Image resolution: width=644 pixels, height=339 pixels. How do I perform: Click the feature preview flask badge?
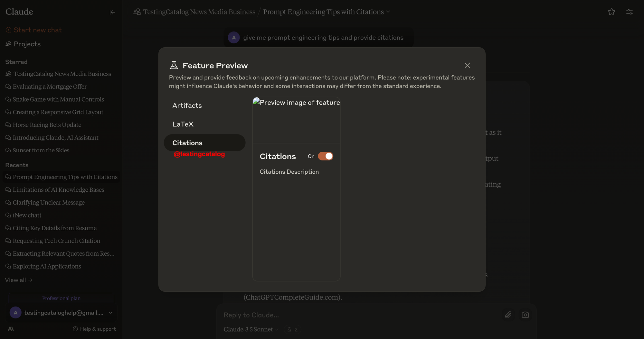pyautogui.click(x=292, y=329)
